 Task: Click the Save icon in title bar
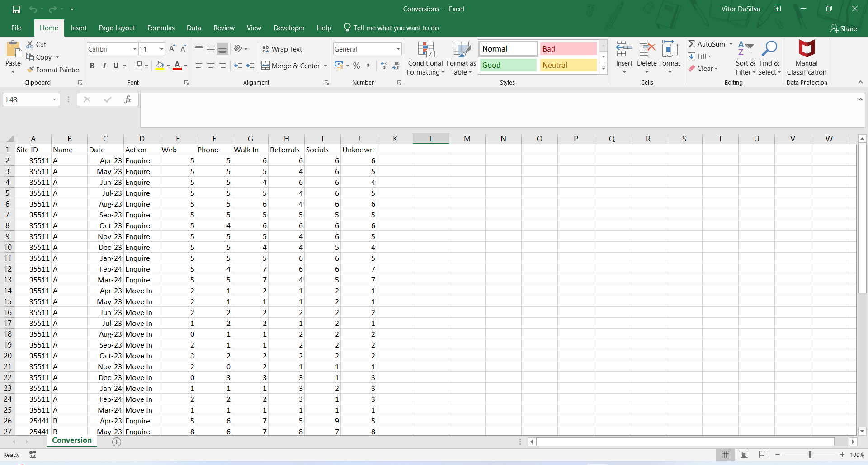pyautogui.click(x=16, y=9)
